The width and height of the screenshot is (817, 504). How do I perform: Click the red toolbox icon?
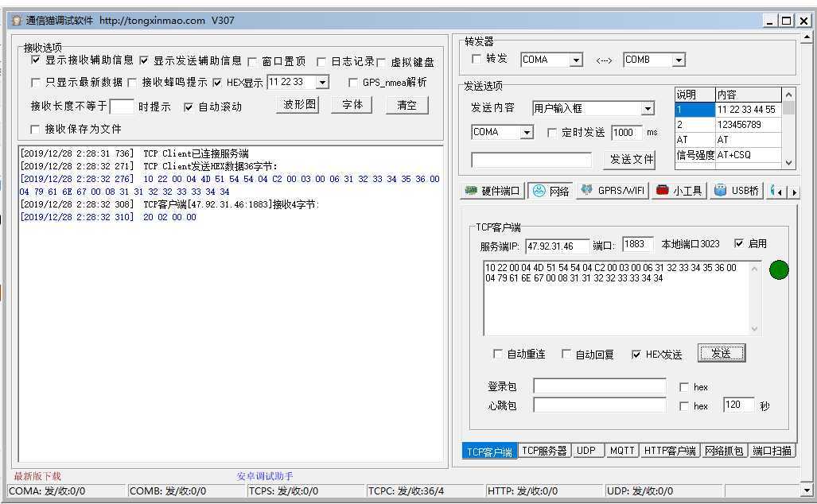coord(662,190)
